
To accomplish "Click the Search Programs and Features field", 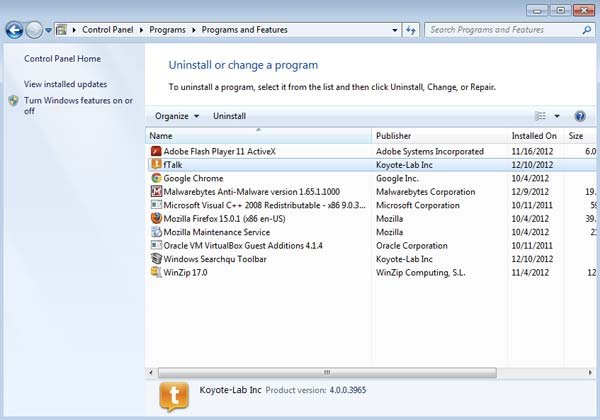I will 509,30.
